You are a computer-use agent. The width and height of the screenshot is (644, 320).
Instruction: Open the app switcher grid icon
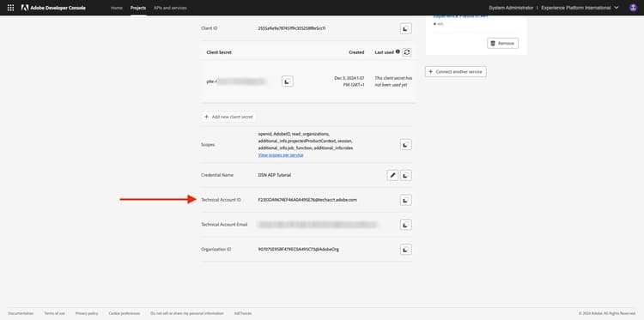click(10, 8)
